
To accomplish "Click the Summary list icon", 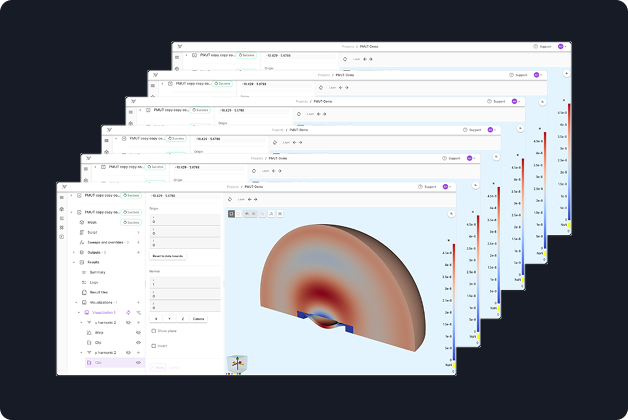I will [84, 272].
